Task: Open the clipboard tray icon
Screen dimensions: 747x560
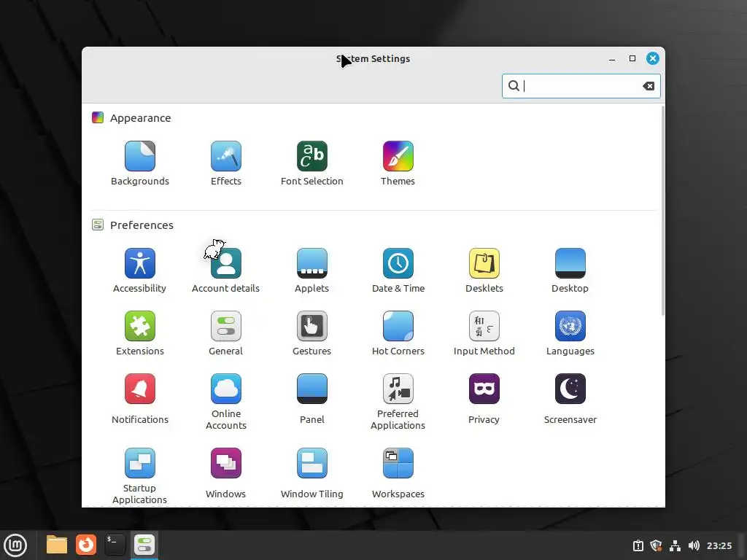Action: click(638, 545)
